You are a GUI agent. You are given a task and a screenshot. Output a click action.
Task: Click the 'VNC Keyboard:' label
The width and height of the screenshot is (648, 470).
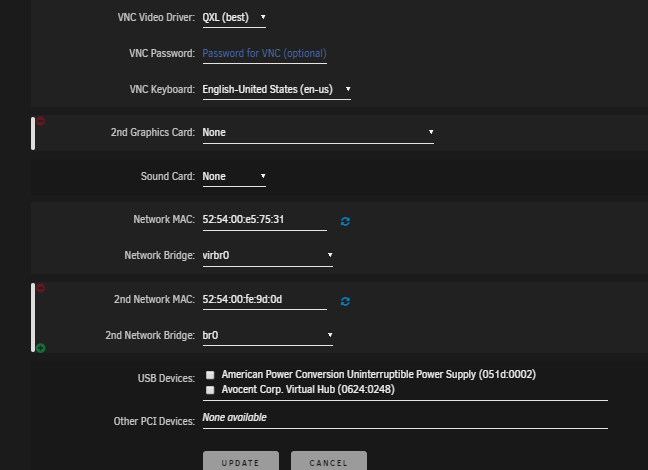point(162,90)
